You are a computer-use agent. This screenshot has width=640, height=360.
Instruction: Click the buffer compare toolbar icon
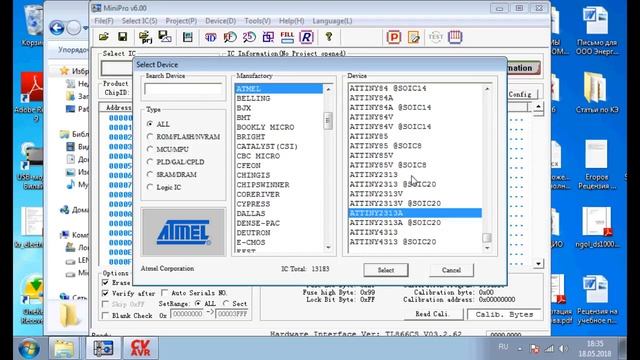coord(268,38)
